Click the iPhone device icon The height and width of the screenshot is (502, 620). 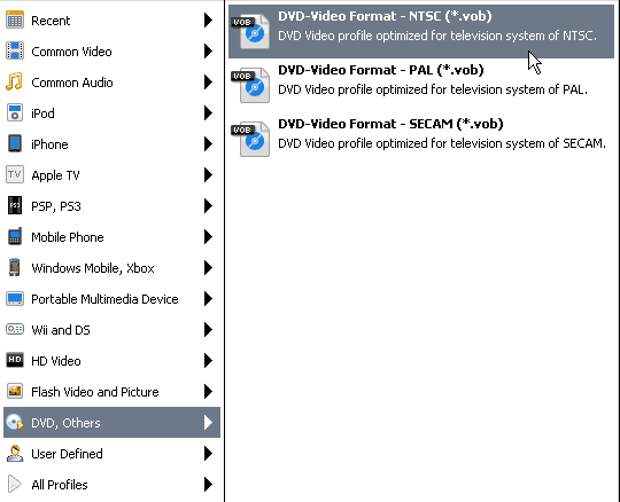coord(15,144)
